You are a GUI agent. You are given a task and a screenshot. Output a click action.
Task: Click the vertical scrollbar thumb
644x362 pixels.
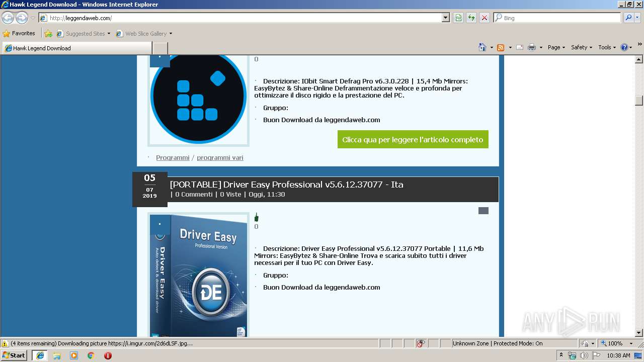click(639, 100)
